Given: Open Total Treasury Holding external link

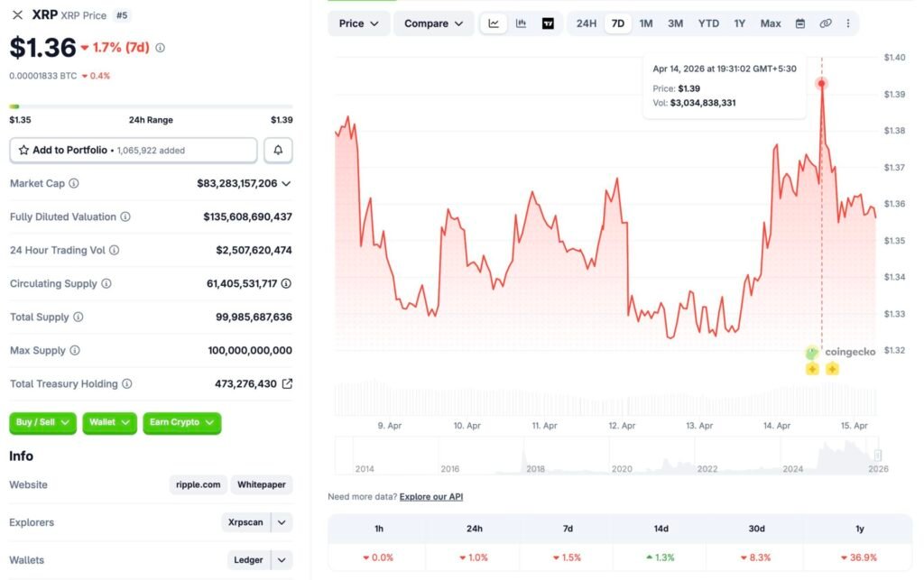Looking at the screenshot, I should (287, 383).
